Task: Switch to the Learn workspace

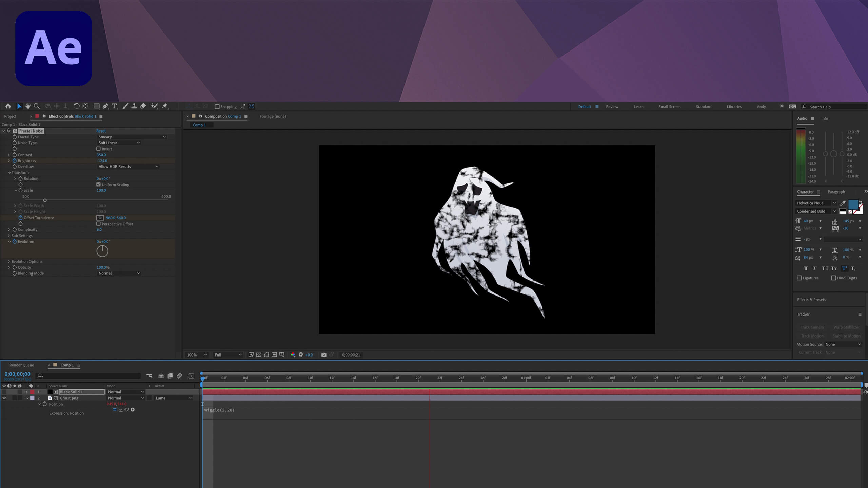Action: (x=638, y=107)
